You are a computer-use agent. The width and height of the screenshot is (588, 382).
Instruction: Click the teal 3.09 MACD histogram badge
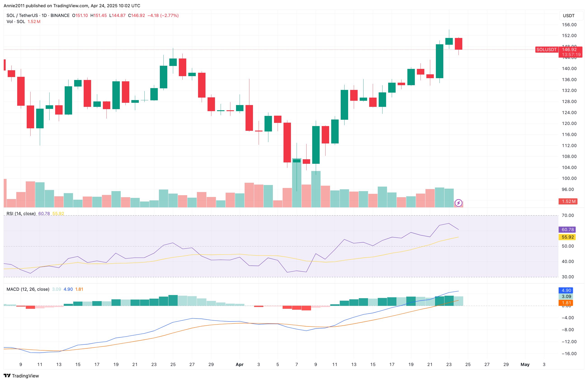(x=566, y=297)
